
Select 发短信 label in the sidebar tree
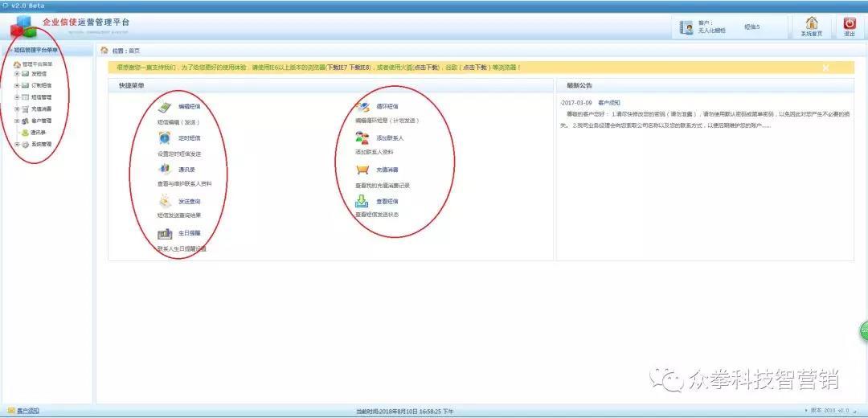[39, 74]
